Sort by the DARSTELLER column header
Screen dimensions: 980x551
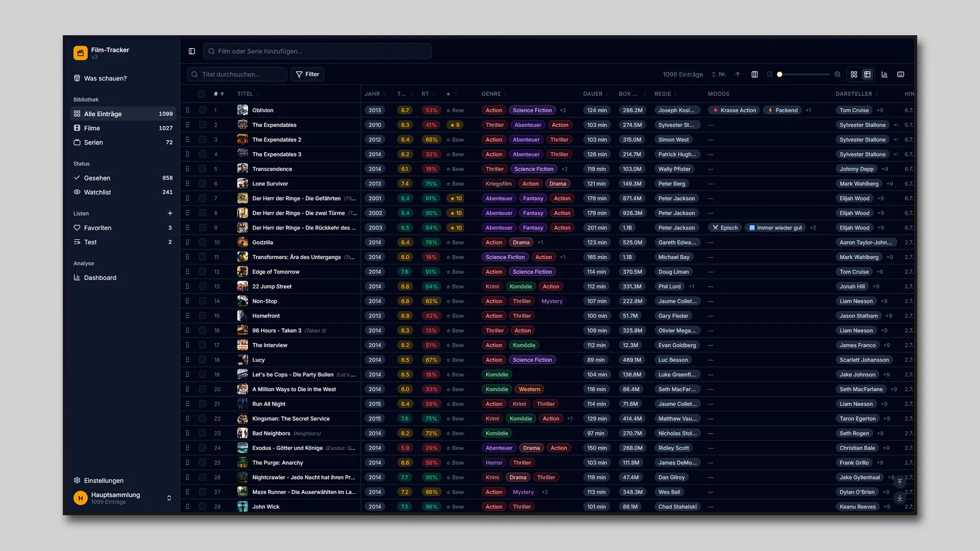[x=857, y=94]
